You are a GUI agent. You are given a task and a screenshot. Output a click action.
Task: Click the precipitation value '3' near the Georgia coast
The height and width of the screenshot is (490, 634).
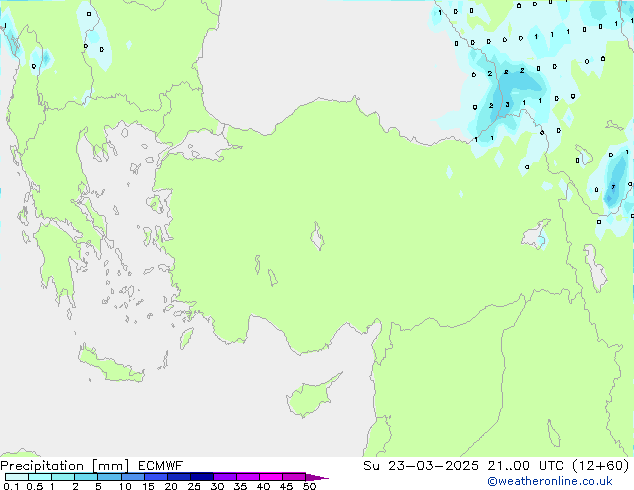[x=507, y=105]
